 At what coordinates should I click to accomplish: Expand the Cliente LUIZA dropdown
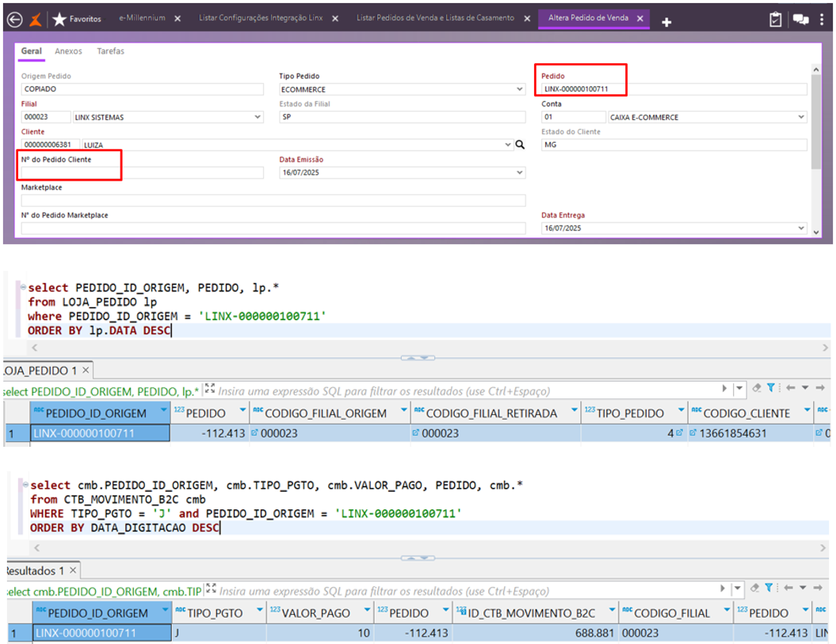click(508, 144)
